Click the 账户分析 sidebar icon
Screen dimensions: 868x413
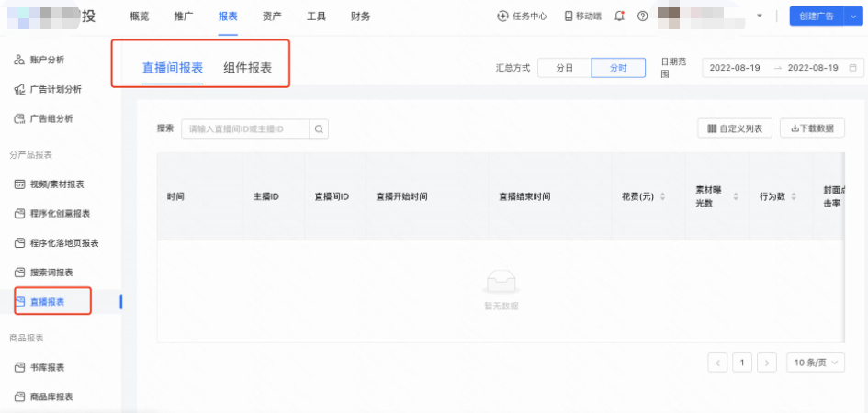(x=19, y=60)
